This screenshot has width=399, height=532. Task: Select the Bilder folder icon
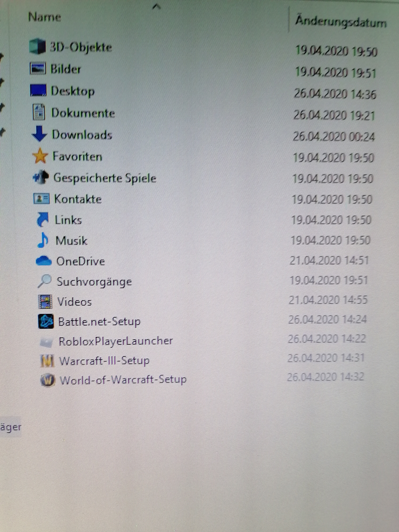click(38, 68)
